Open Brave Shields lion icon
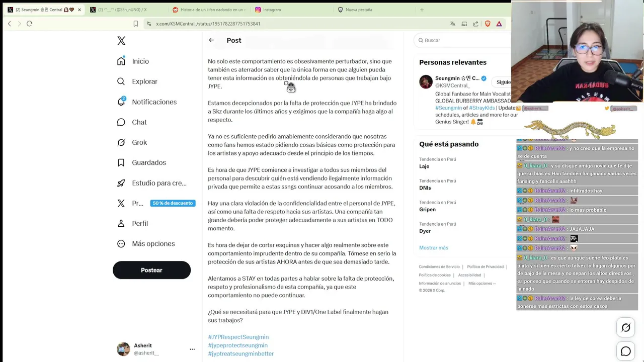This screenshot has width=644, height=362. (x=488, y=24)
